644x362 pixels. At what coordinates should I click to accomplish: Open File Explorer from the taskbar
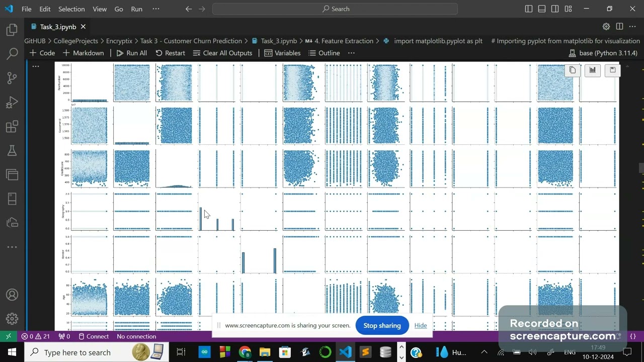265,352
